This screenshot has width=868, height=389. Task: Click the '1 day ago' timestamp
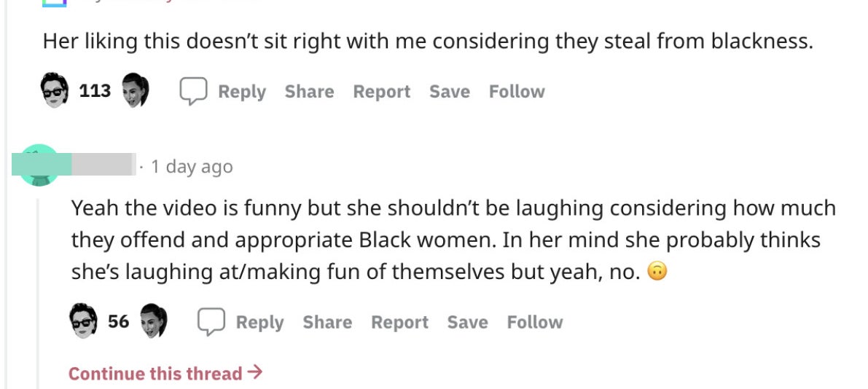pyautogui.click(x=192, y=166)
